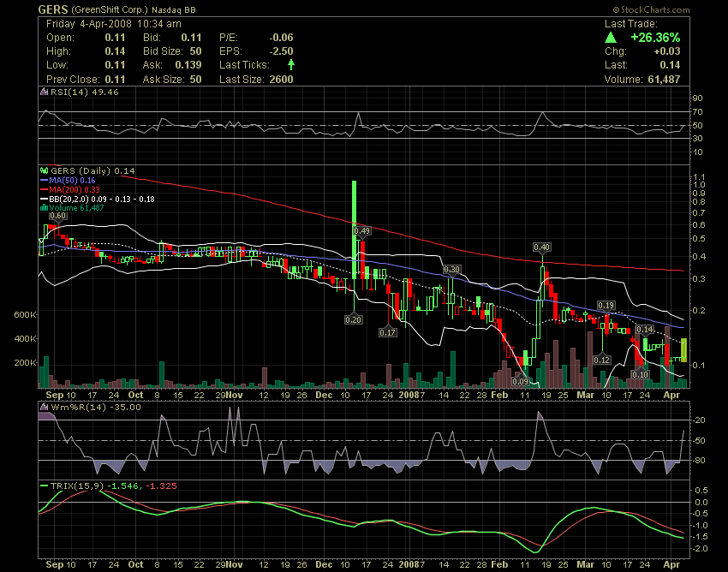Click the 0.09 low price marker
This screenshot has height=572, width=728.
(521, 382)
